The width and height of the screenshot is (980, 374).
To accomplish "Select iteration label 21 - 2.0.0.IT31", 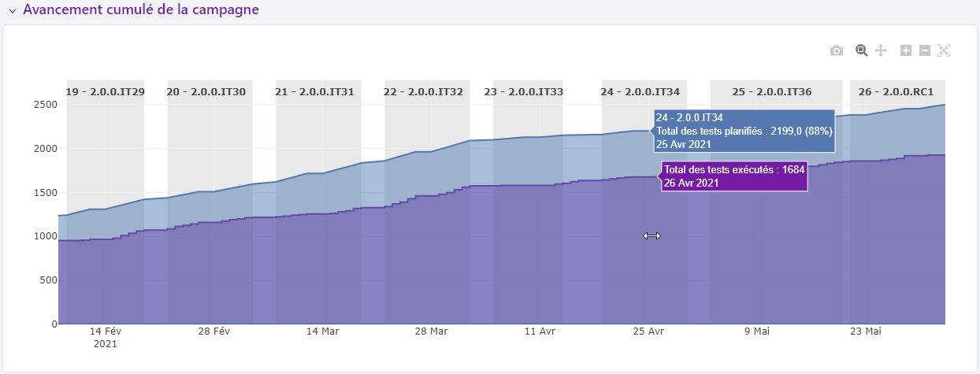I will (314, 92).
